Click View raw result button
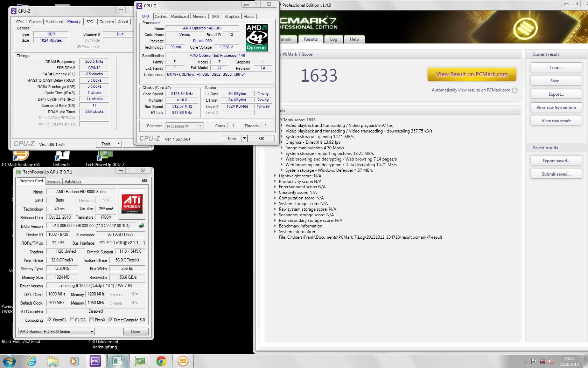The image size is (588, 368). (x=556, y=121)
